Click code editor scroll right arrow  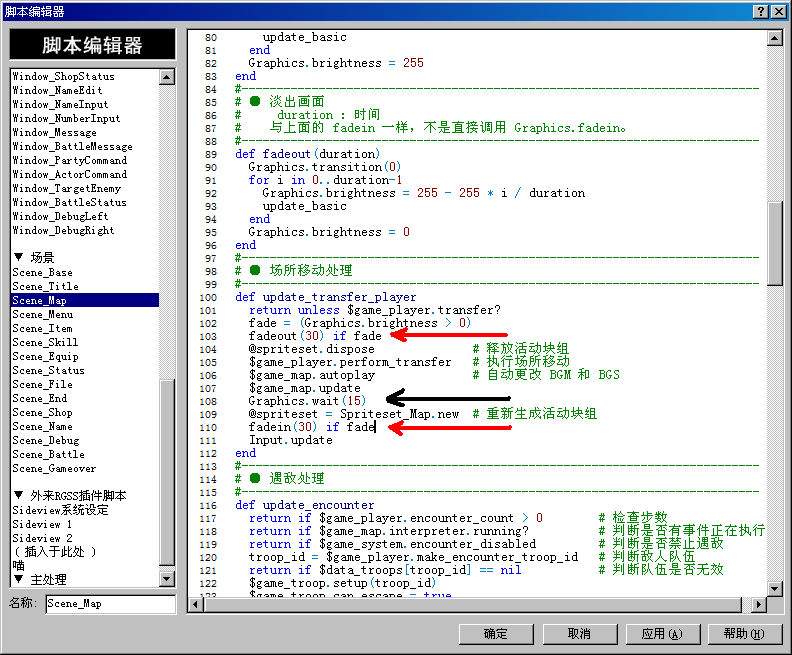pos(758,604)
